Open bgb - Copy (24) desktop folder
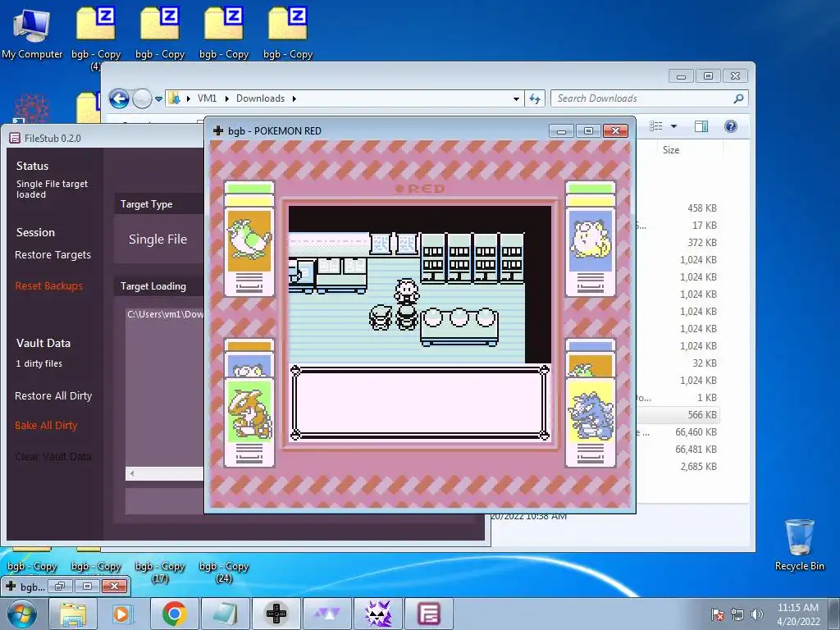Screen dimensions: 840x630 [224, 572]
